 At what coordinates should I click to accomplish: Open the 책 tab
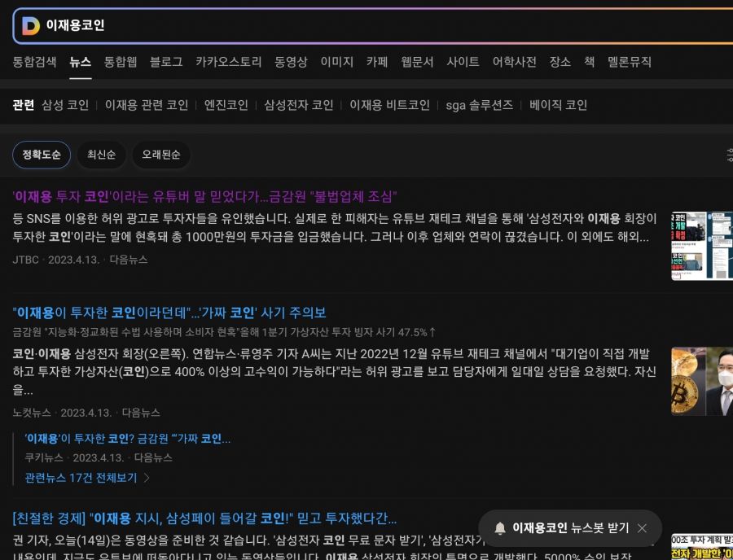(589, 62)
